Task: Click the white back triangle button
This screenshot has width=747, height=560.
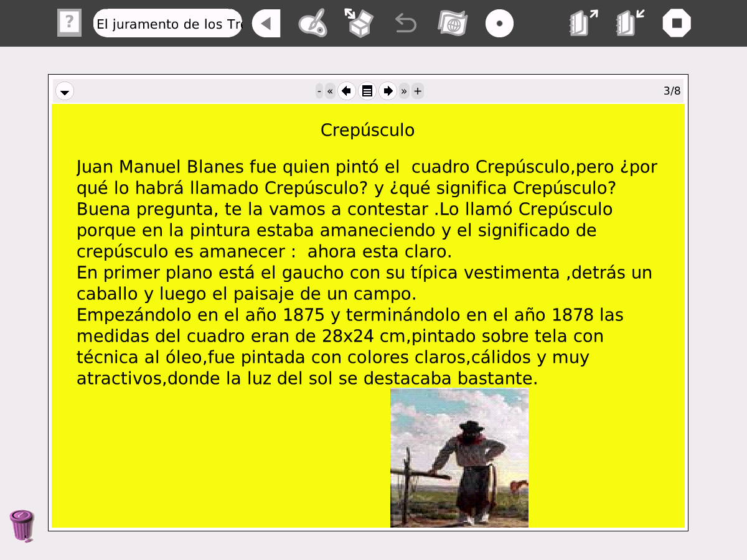Action: pos(266,24)
